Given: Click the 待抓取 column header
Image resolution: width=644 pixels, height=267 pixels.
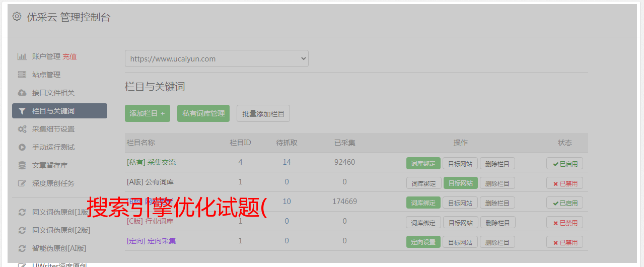Looking at the screenshot, I should point(287,143).
